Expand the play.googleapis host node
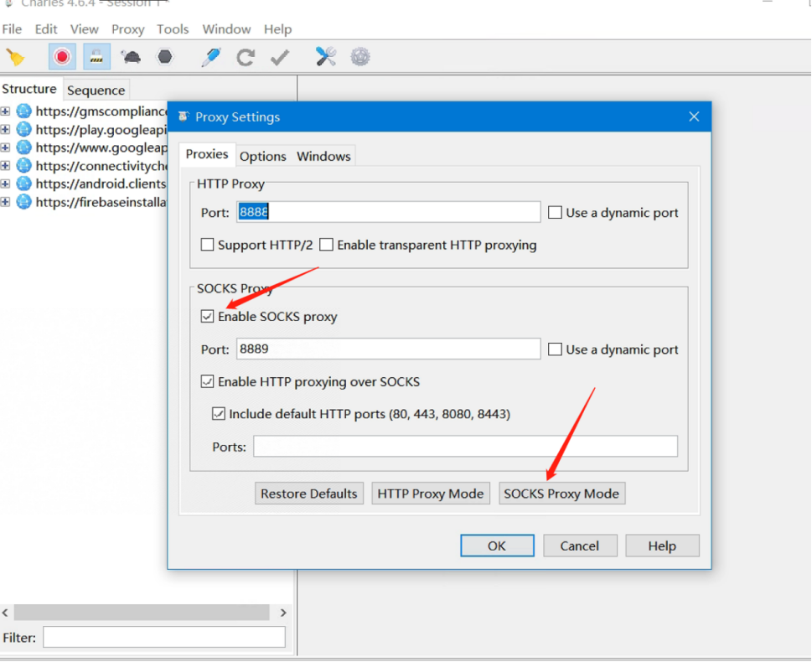Screen dimensions: 812x662 click(x=5, y=129)
